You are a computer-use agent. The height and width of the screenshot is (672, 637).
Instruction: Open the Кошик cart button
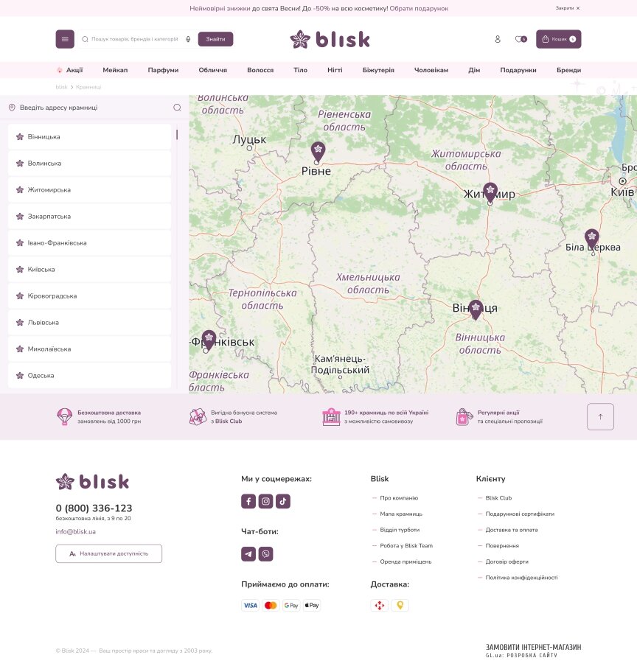(559, 39)
